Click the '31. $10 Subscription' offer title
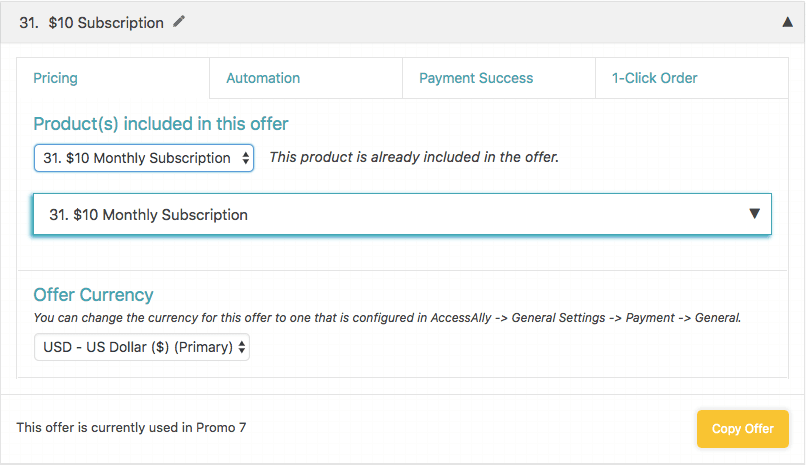 91,23
